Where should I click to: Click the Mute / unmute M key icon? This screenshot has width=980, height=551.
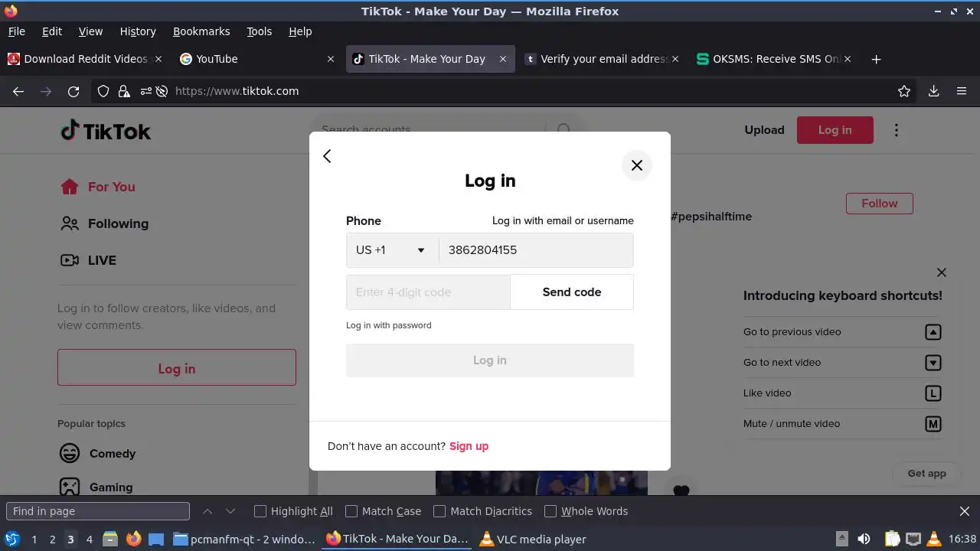tap(933, 424)
